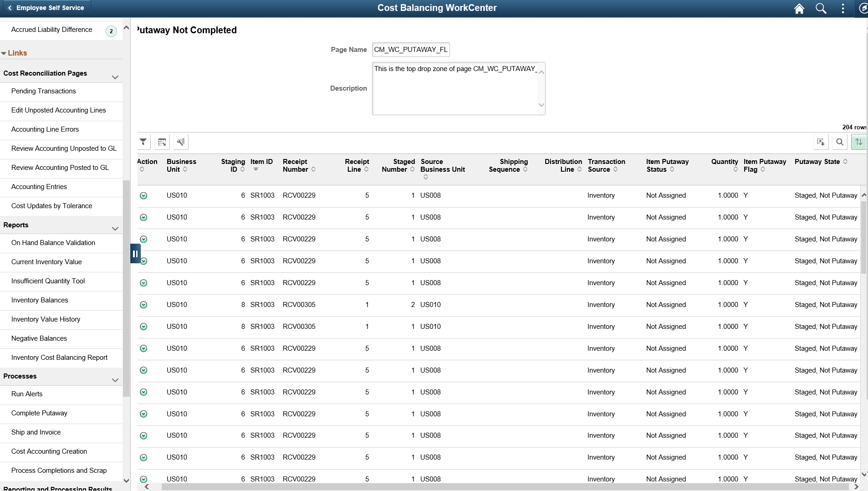Collapse the Reports section chevron
868x491 pixels.
pos(115,228)
